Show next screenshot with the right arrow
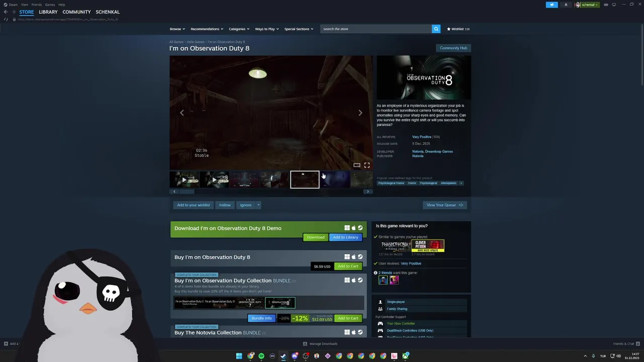The image size is (644, 362). [x=360, y=113]
